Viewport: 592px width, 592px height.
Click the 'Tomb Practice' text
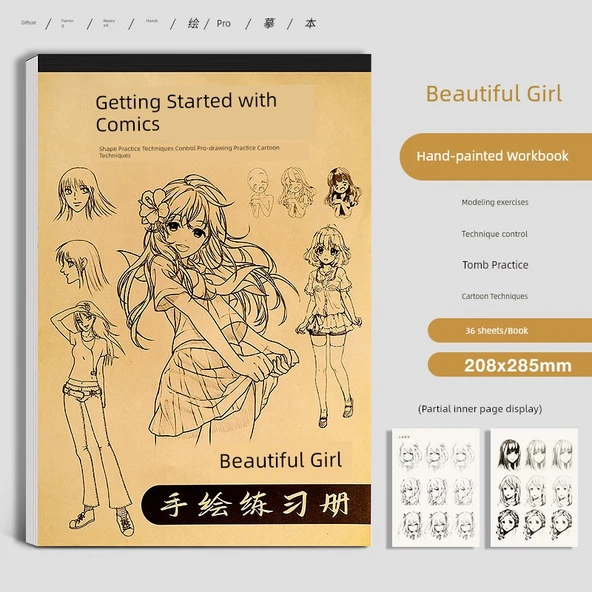[x=495, y=265]
